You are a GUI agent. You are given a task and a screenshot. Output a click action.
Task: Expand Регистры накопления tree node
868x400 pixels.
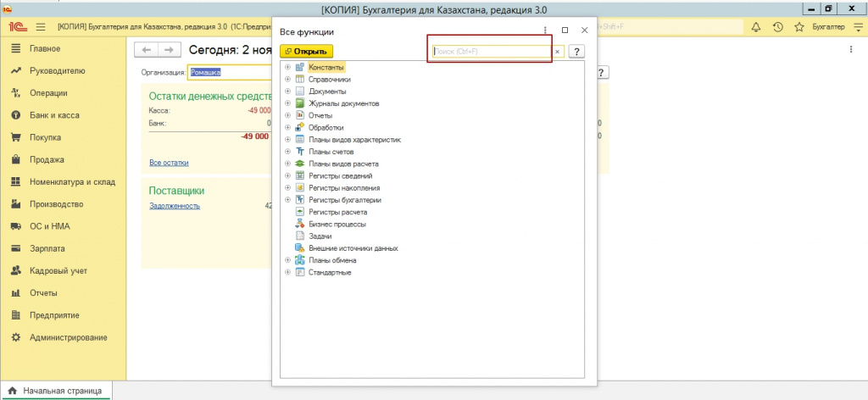coord(287,187)
